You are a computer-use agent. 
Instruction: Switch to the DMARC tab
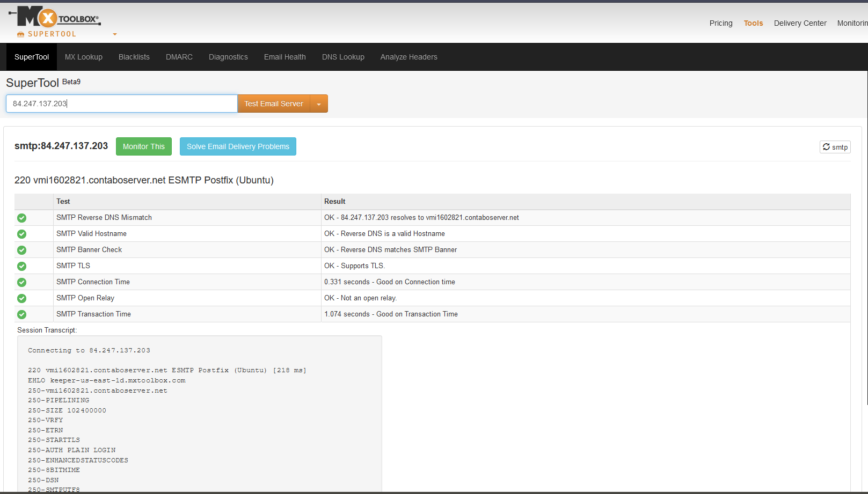(179, 57)
